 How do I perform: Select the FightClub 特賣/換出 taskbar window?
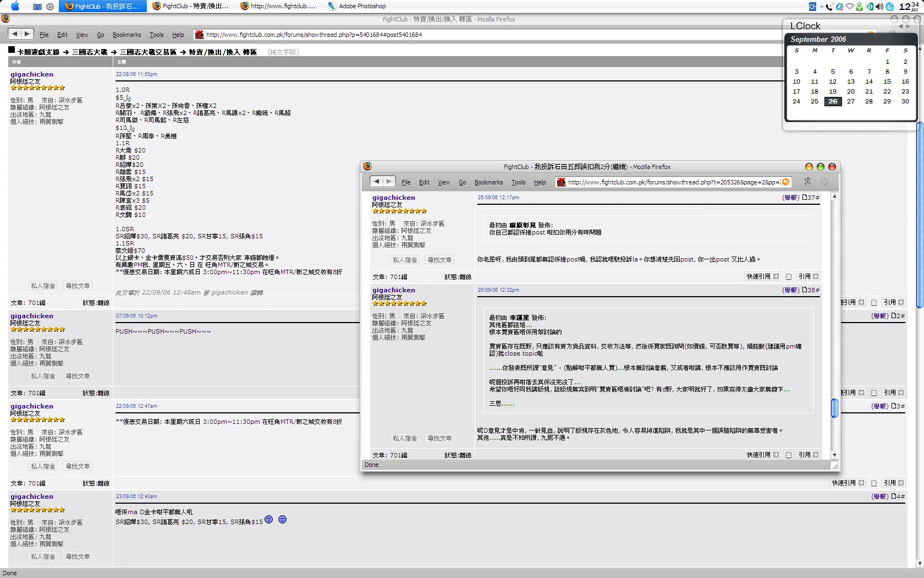coord(190,6)
